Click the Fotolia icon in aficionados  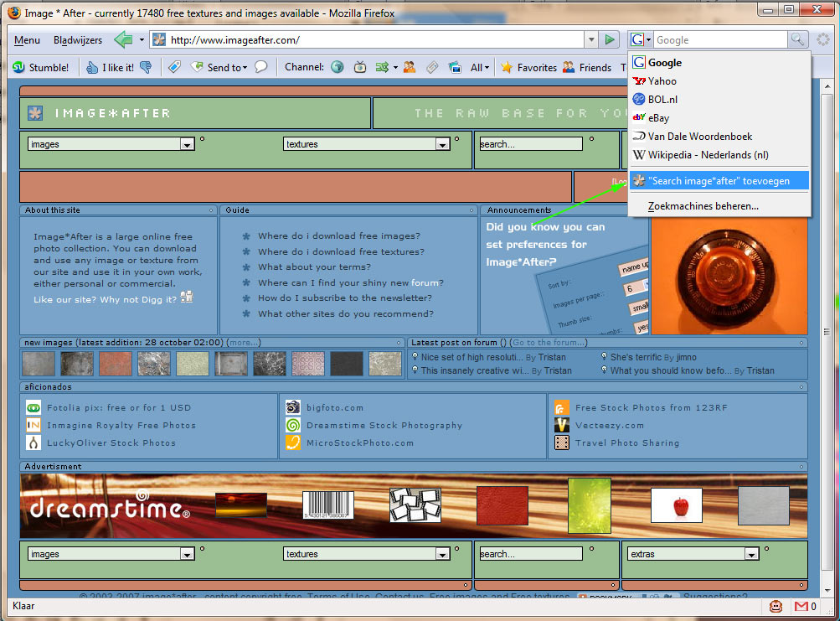33,407
